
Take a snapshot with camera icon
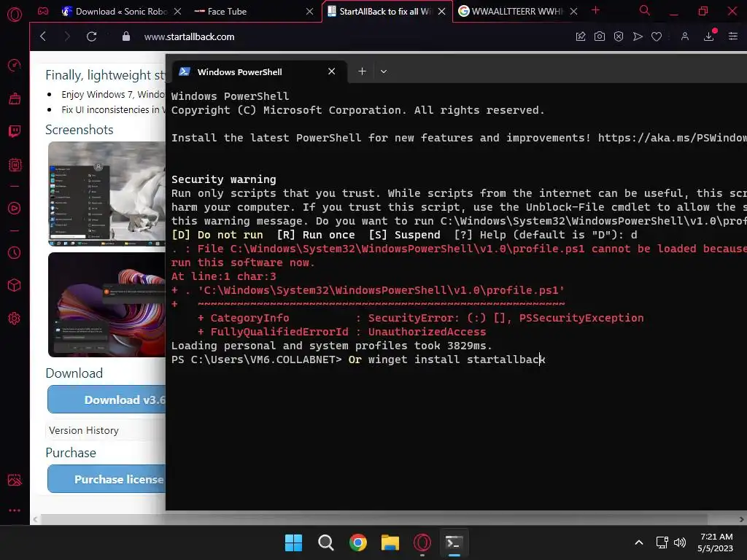(x=600, y=36)
